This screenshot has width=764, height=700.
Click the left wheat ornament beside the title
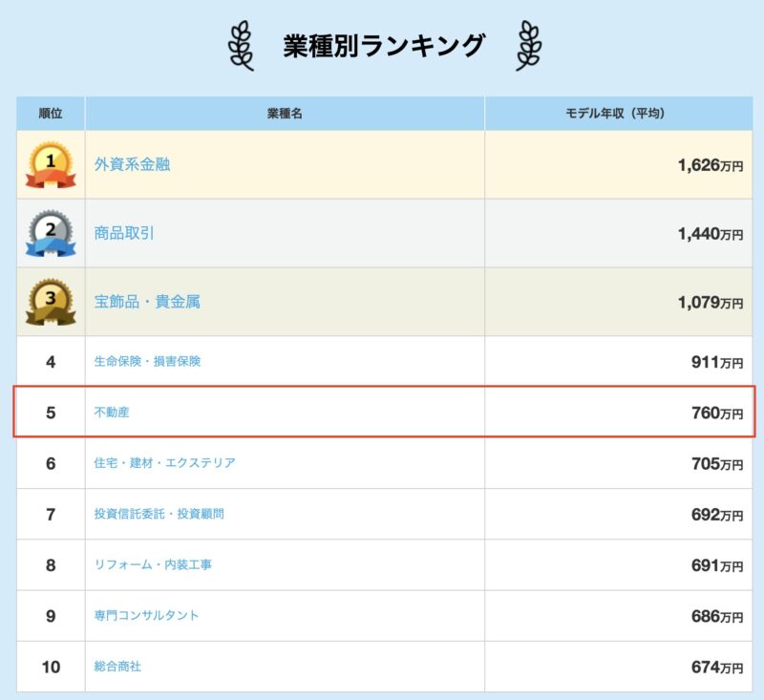click(x=243, y=43)
